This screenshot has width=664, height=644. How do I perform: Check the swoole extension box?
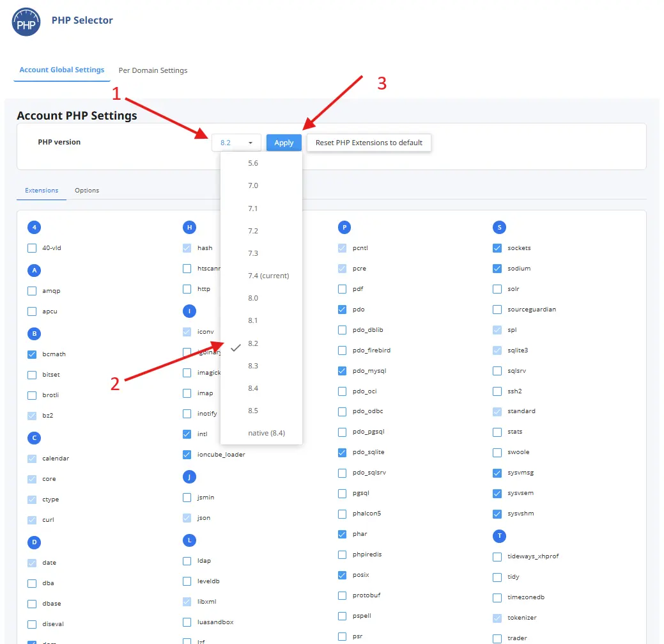point(497,453)
